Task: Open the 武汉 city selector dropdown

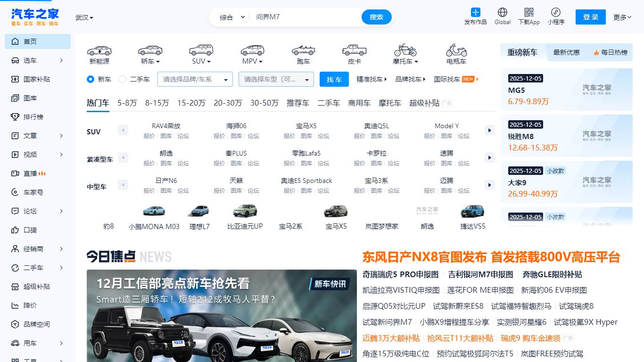Action: (x=83, y=16)
